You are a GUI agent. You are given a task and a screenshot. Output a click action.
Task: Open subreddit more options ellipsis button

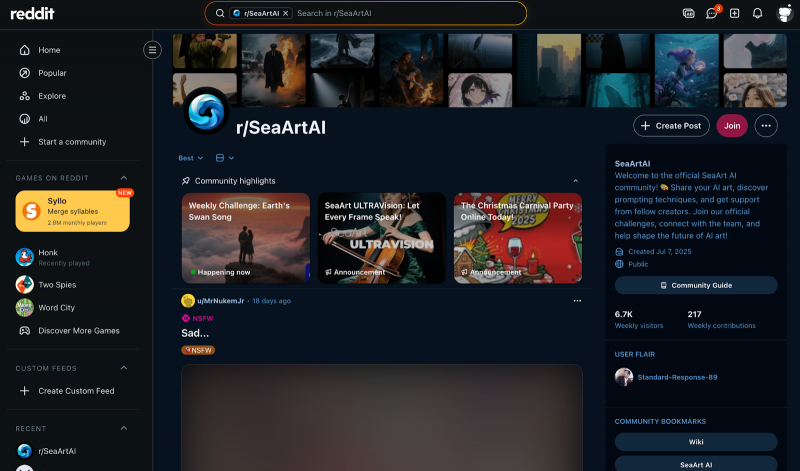(x=766, y=126)
